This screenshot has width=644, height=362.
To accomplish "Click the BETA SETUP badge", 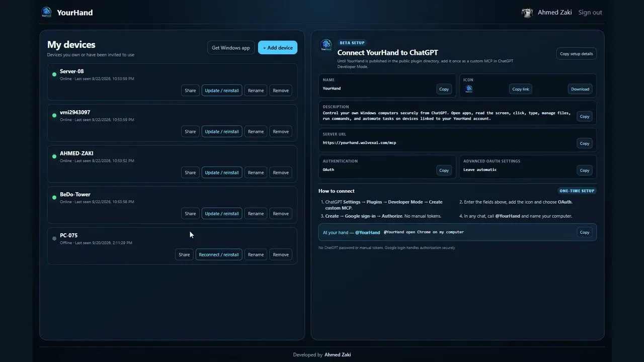I will point(352,43).
